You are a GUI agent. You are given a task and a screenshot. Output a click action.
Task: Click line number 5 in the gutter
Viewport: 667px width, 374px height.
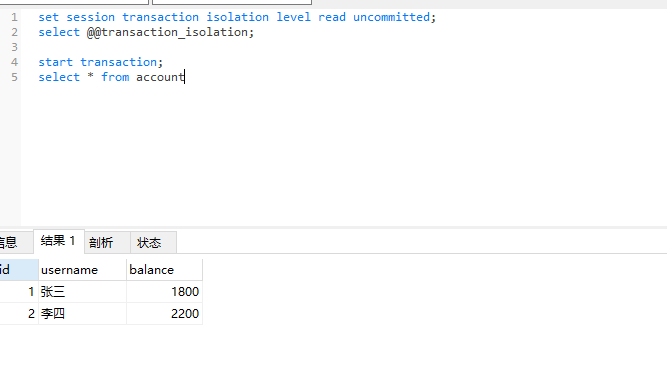14,77
